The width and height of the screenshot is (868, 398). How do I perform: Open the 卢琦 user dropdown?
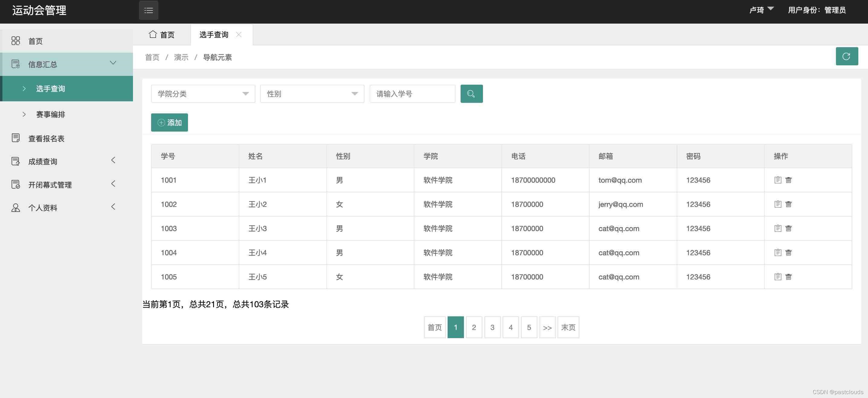[761, 10]
